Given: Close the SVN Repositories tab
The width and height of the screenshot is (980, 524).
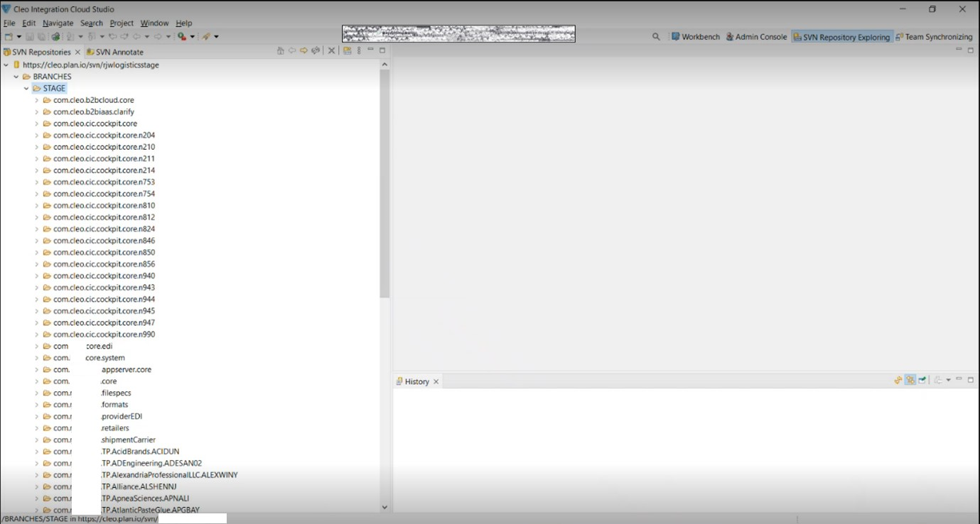Looking at the screenshot, I should pyautogui.click(x=77, y=52).
